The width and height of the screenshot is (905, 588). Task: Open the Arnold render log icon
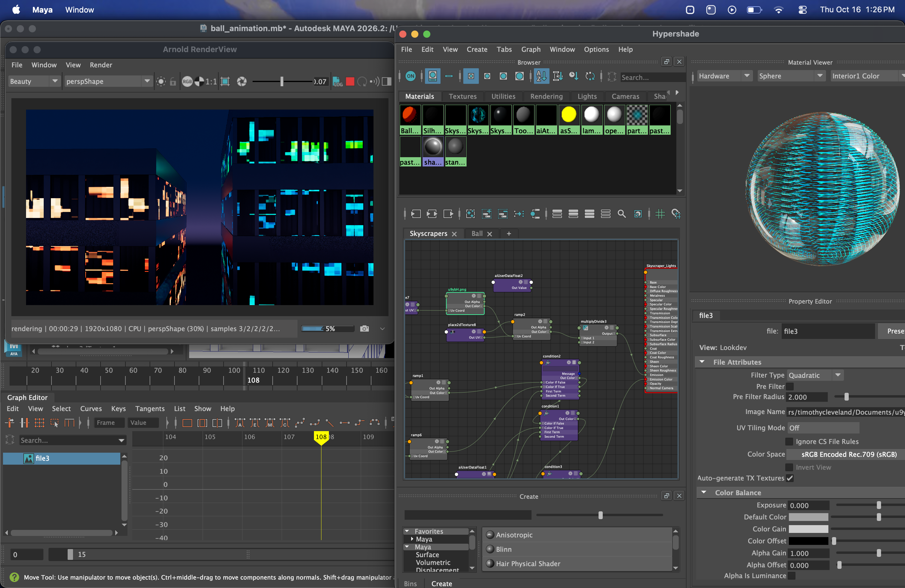[x=337, y=81]
